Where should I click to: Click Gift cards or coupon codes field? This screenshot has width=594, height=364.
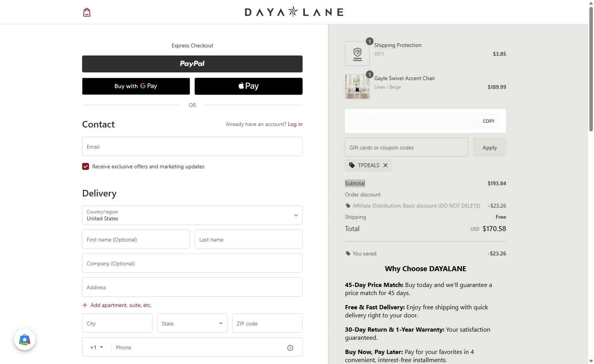(x=407, y=147)
